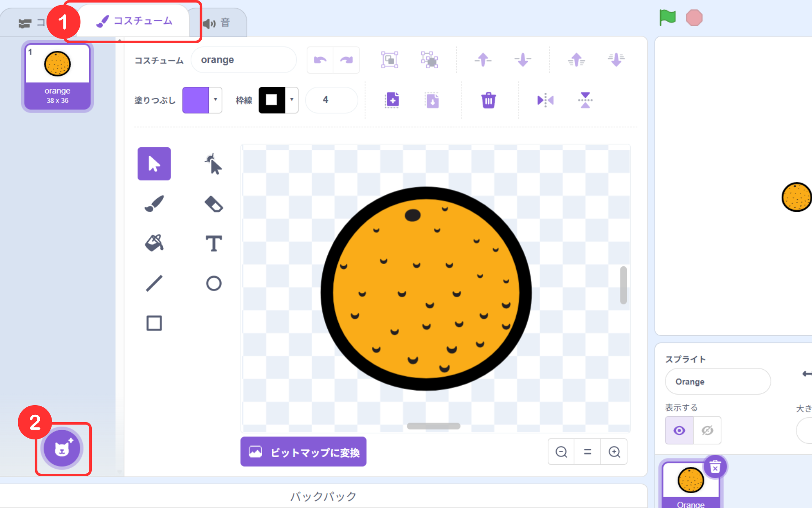Select the orange costume thumbnail
The image size is (812, 508).
click(x=58, y=77)
